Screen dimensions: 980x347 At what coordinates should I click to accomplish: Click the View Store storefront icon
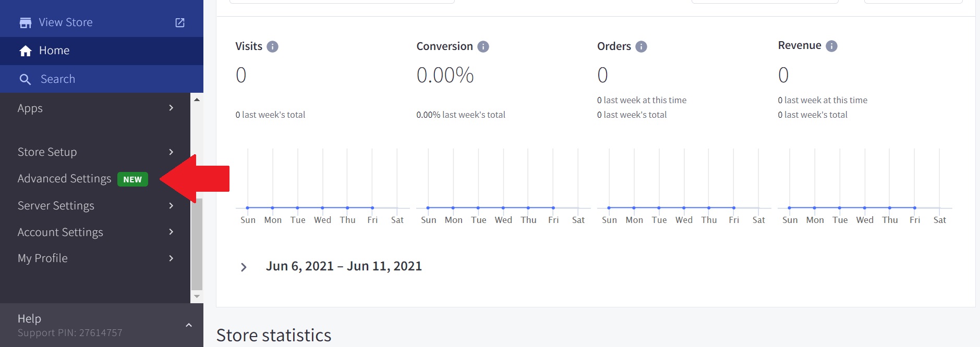pos(25,23)
